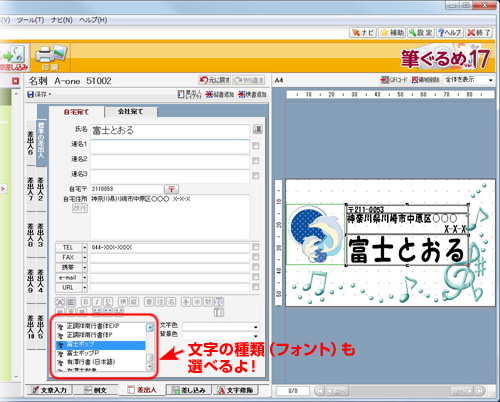Click the postal code lookup 〒 button

coord(172,189)
